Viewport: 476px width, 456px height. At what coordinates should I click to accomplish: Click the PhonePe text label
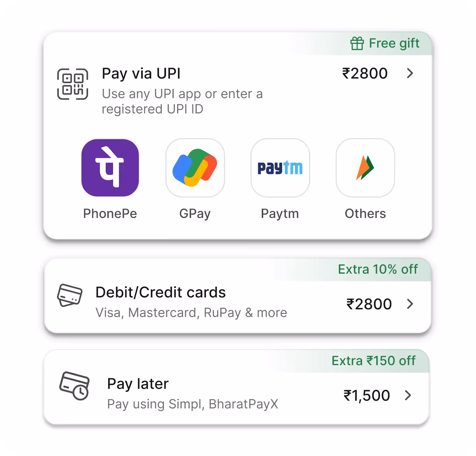coord(110,213)
